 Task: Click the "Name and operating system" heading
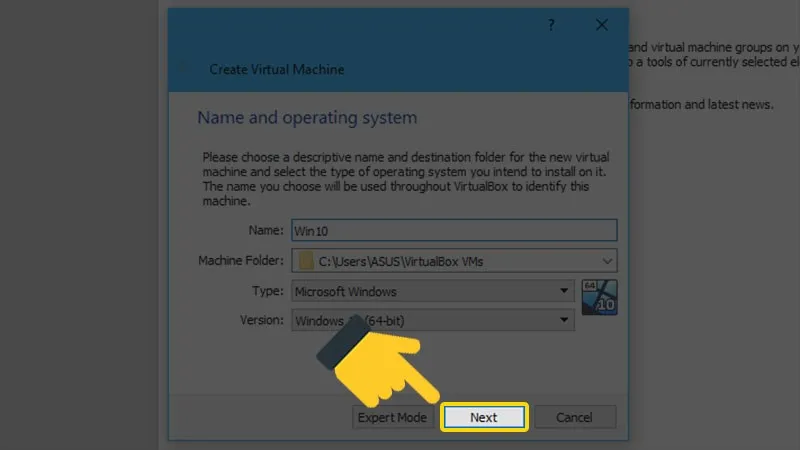[x=307, y=118]
